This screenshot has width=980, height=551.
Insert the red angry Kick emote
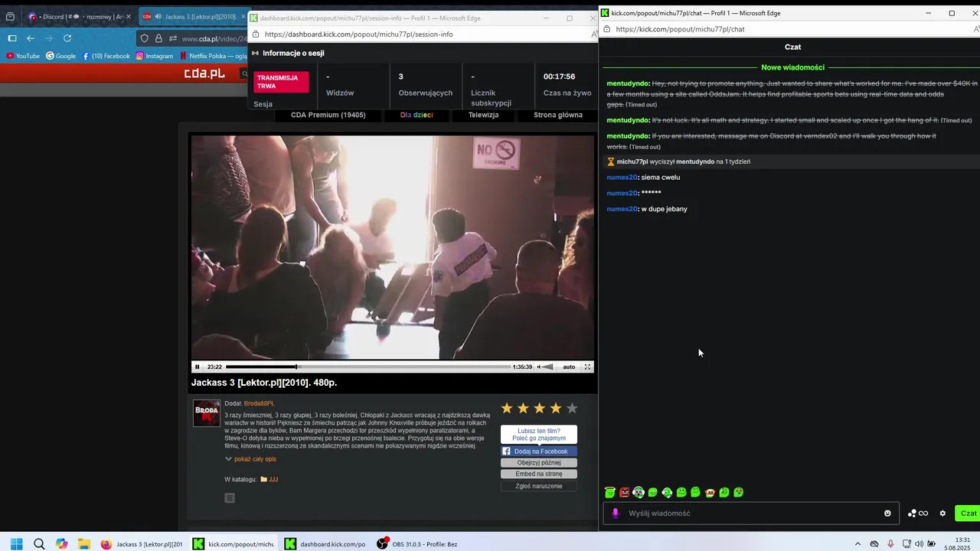(x=624, y=492)
